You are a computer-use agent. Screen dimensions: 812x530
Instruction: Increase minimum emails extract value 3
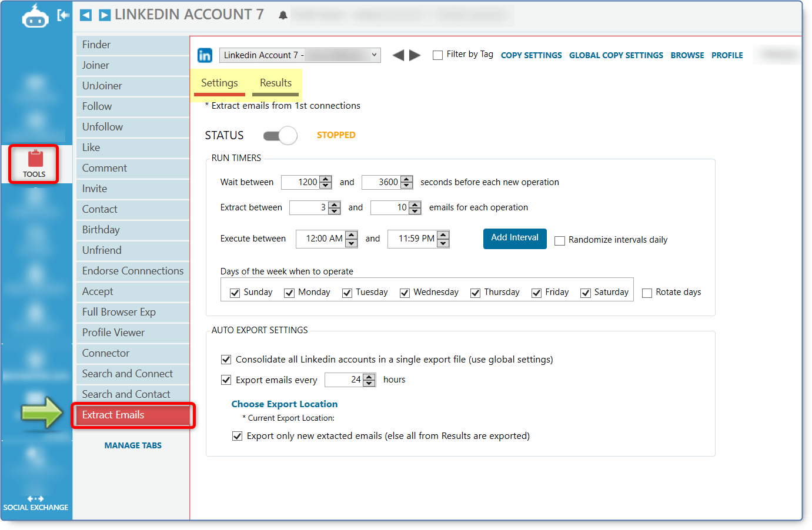[335, 204]
